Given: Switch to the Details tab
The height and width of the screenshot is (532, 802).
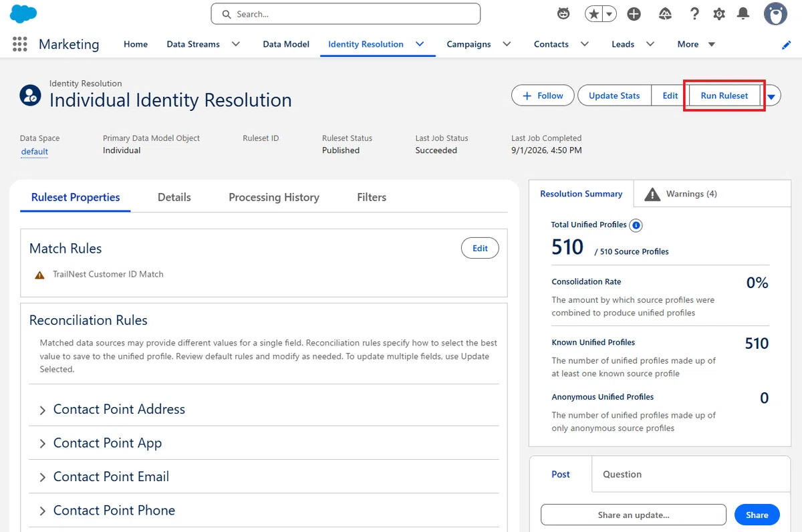Looking at the screenshot, I should click(x=174, y=197).
